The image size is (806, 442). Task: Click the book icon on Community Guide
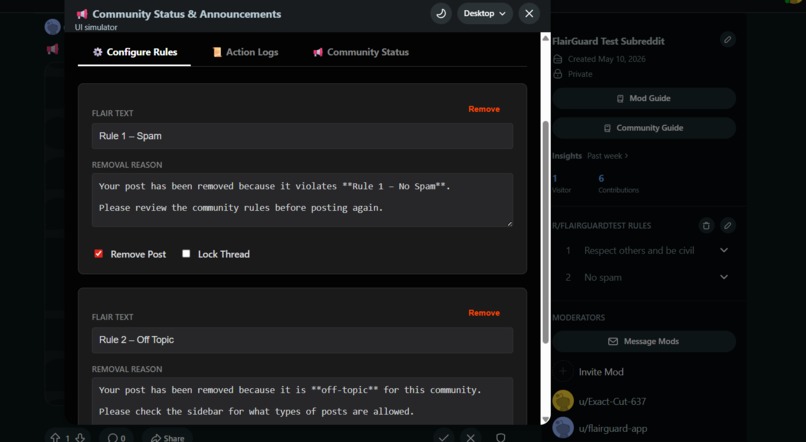pyautogui.click(x=607, y=128)
